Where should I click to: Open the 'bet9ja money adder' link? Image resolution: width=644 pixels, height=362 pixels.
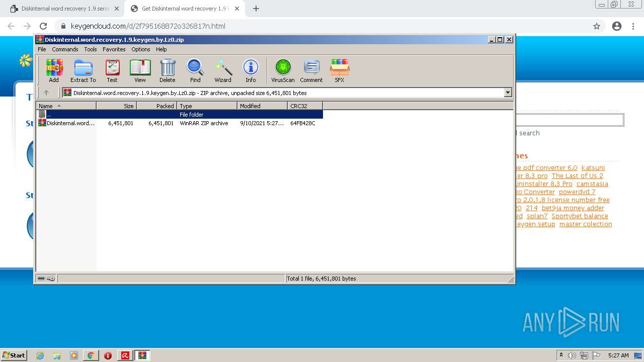tap(573, 208)
